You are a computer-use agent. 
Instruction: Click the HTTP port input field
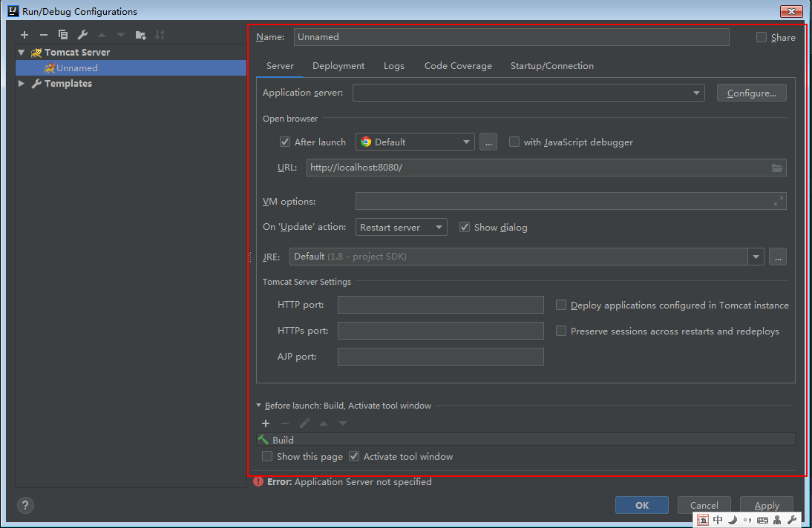441,305
